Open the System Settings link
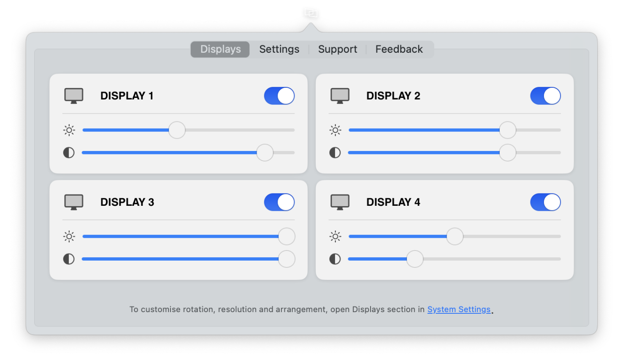 (459, 309)
